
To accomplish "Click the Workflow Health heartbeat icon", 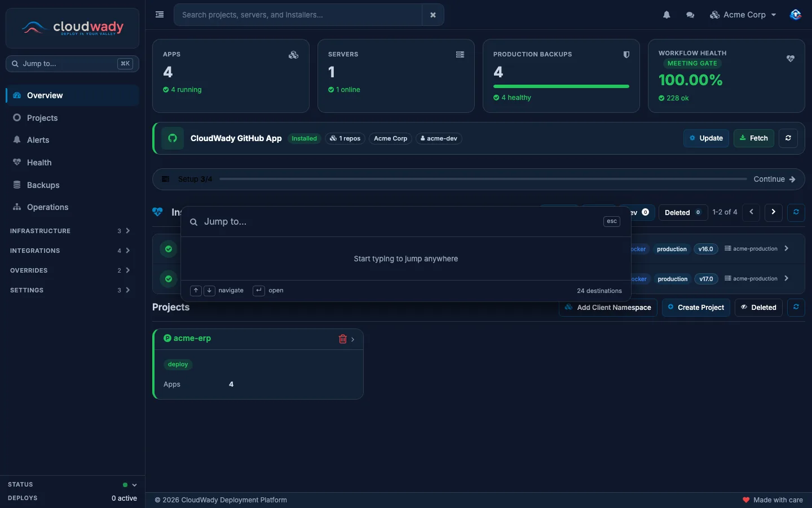I will (791, 59).
